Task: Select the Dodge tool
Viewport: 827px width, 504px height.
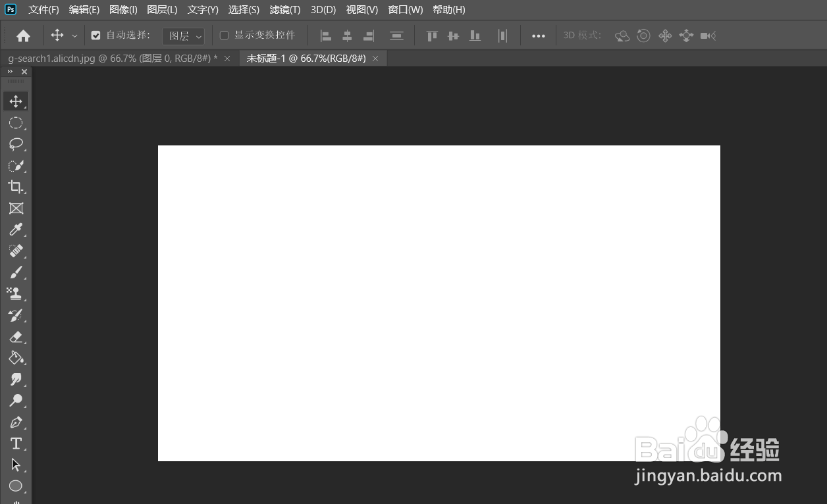Action: tap(16, 401)
